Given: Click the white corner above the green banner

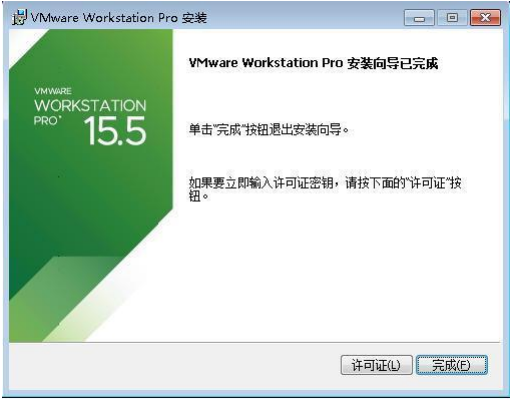Looking at the screenshot, I should 23,42.
